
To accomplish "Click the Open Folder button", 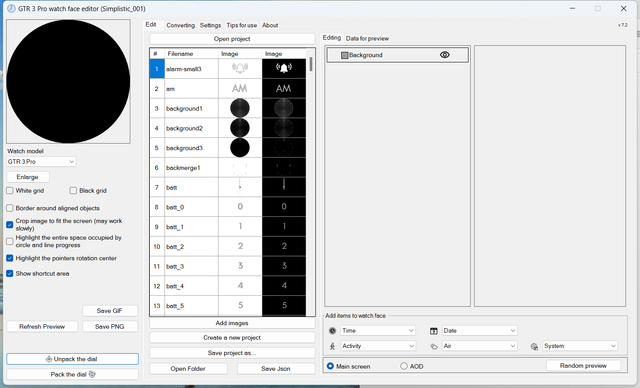I will coord(188,368).
